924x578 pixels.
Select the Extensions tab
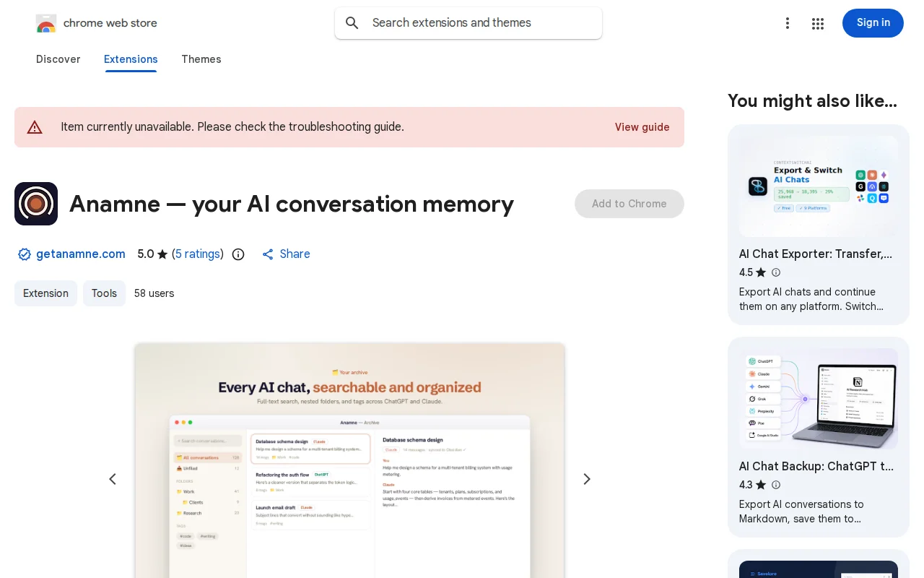pyautogui.click(x=131, y=59)
